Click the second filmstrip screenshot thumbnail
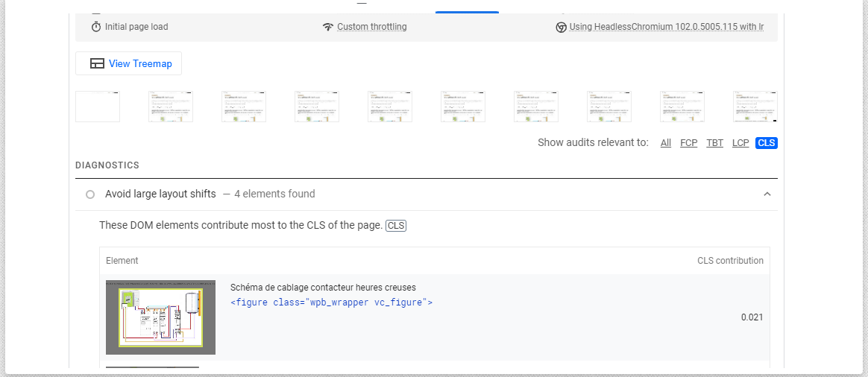868x377 pixels. click(171, 107)
